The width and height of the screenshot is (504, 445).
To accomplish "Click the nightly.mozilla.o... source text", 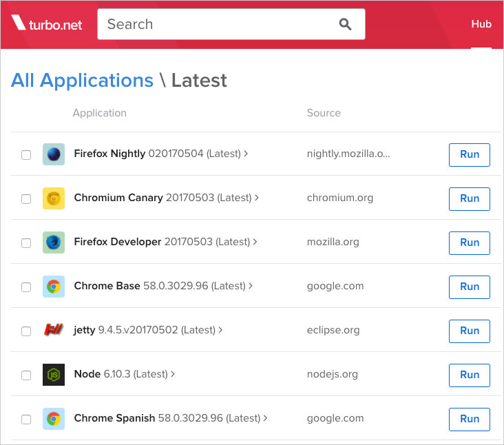I will coord(348,154).
